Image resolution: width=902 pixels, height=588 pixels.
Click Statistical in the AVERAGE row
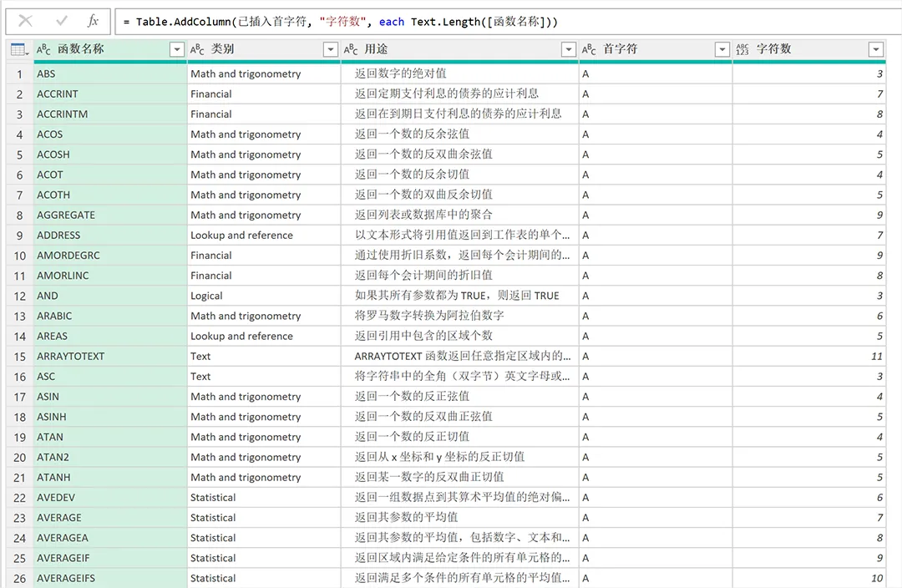point(264,518)
